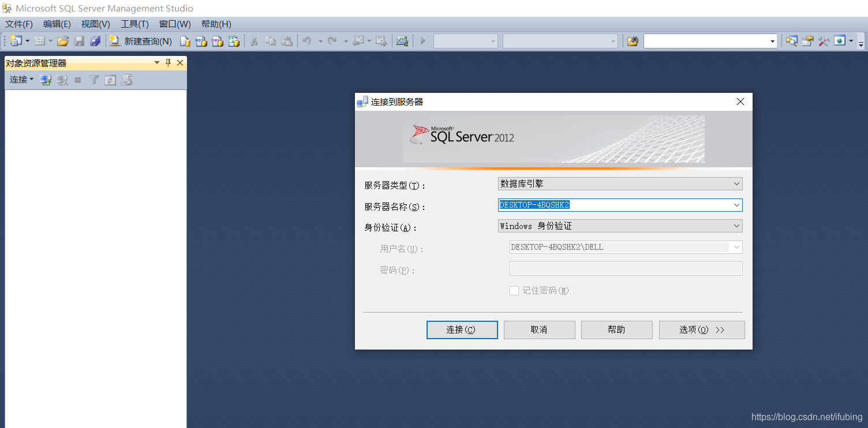The height and width of the screenshot is (428, 868).
Task: Open the Activity Monitor icon
Action: pyautogui.click(x=402, y=41)
